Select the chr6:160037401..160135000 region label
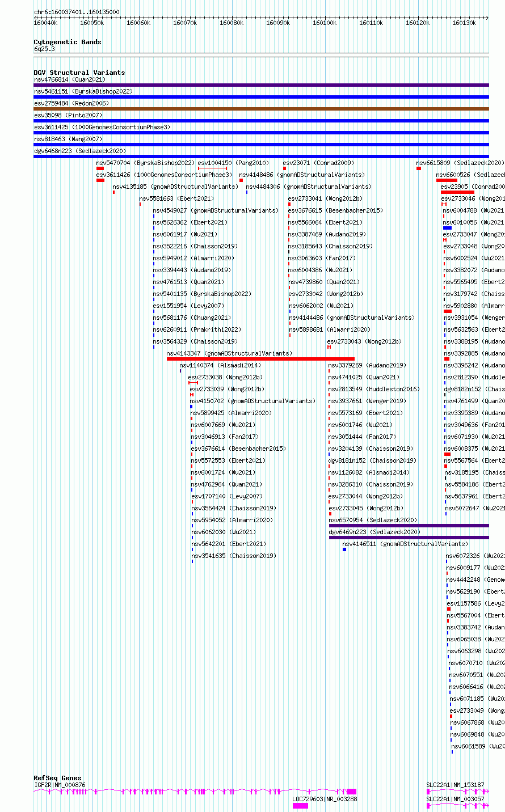 [x=77, y=12]
